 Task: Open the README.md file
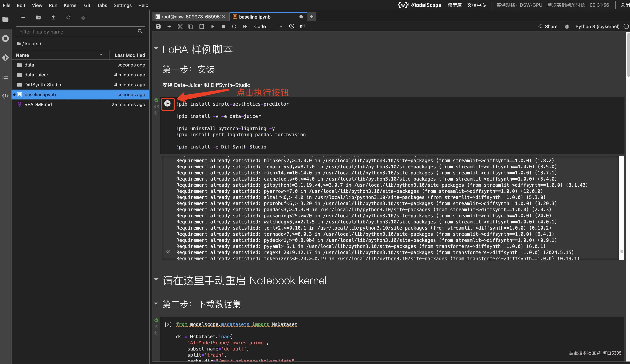pyautogui.click(x=38, y=105)
